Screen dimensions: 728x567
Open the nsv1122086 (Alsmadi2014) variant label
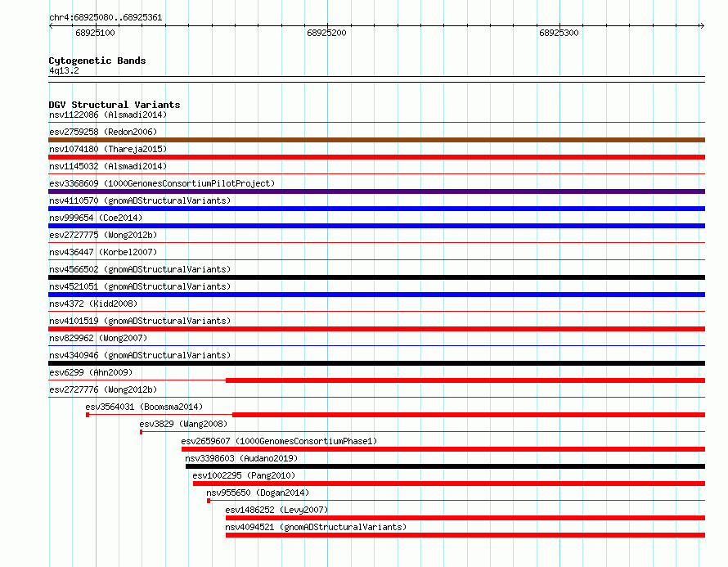pyautogui.click(x=108, y=115)
